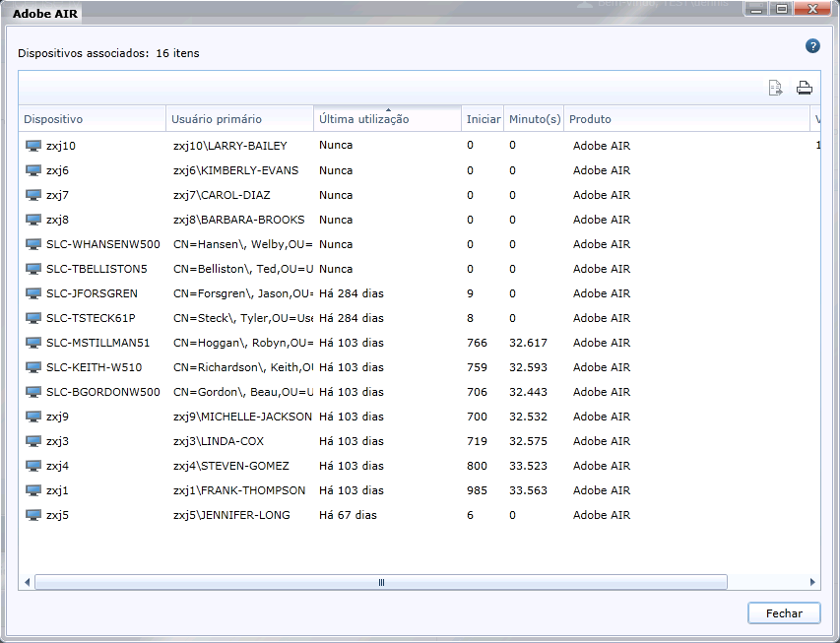Close the Adobe AIR dialog window
840x643 pixels.
(x=813, y=9)
